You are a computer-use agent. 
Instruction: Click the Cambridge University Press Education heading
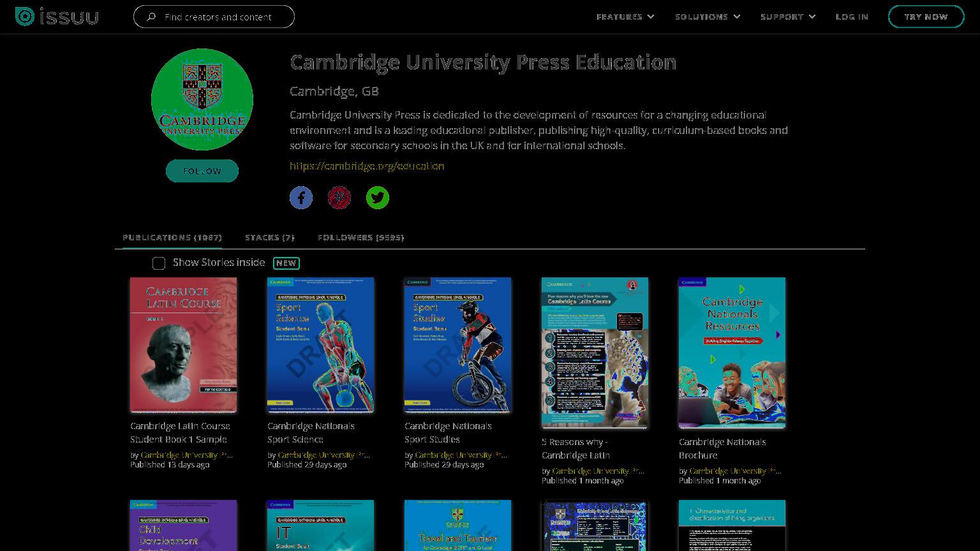point(483,62)
